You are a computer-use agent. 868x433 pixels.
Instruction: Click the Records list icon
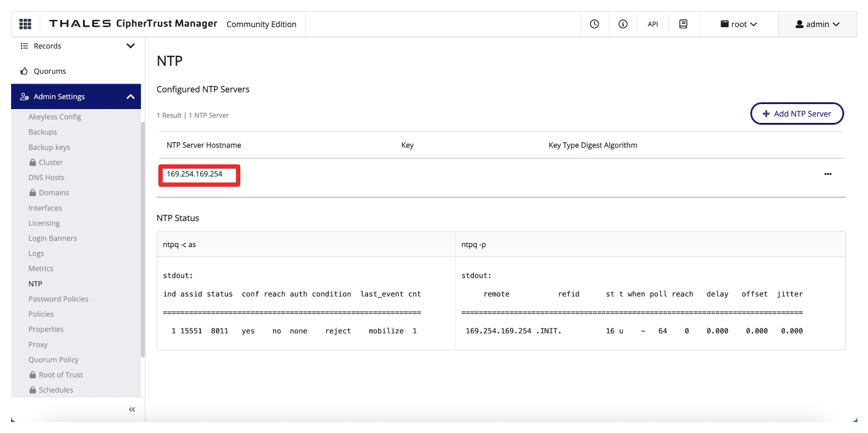pos(24,46)
